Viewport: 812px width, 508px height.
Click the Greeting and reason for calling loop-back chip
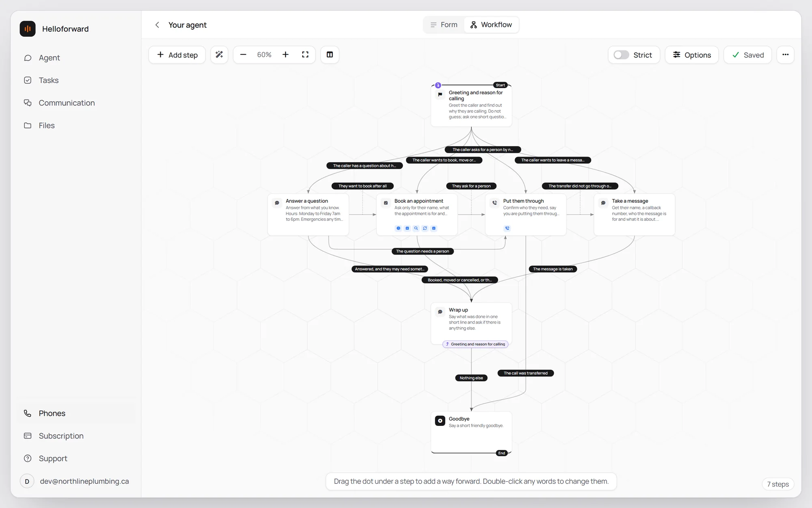[x=475, y=344]
